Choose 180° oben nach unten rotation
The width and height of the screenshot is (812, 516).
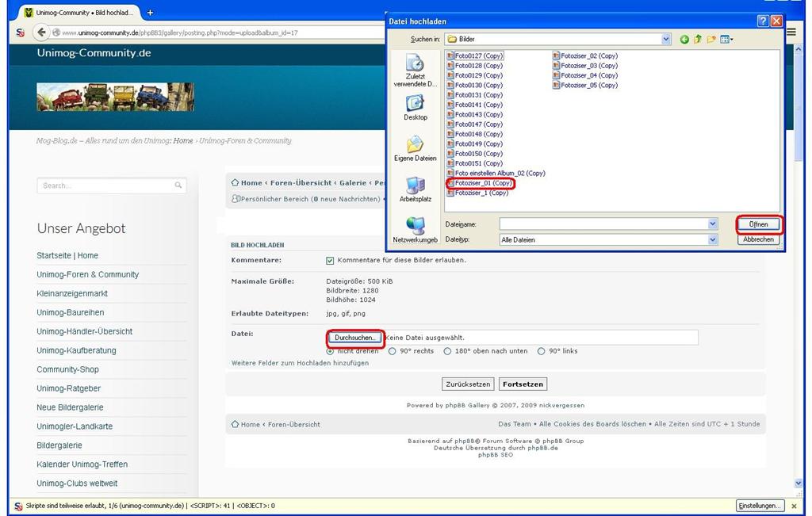coord(448,351)
